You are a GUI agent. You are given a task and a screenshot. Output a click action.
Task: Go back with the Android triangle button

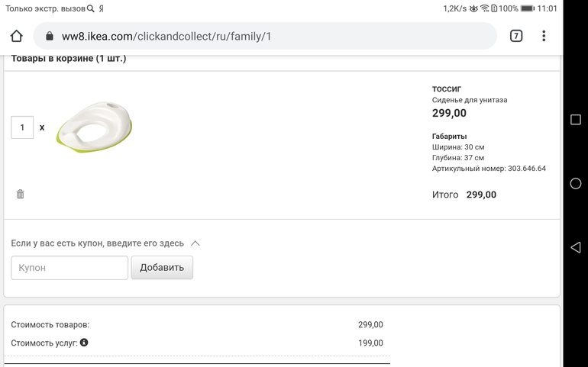click(x=575, y=247)
